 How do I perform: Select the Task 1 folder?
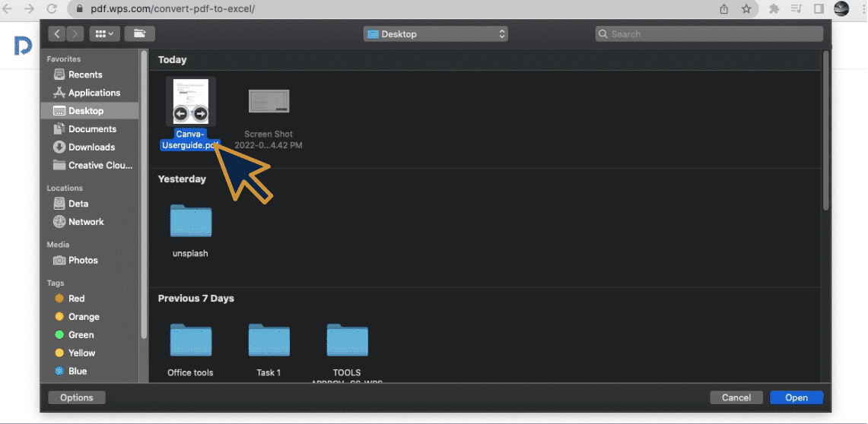tap(269, 341)
